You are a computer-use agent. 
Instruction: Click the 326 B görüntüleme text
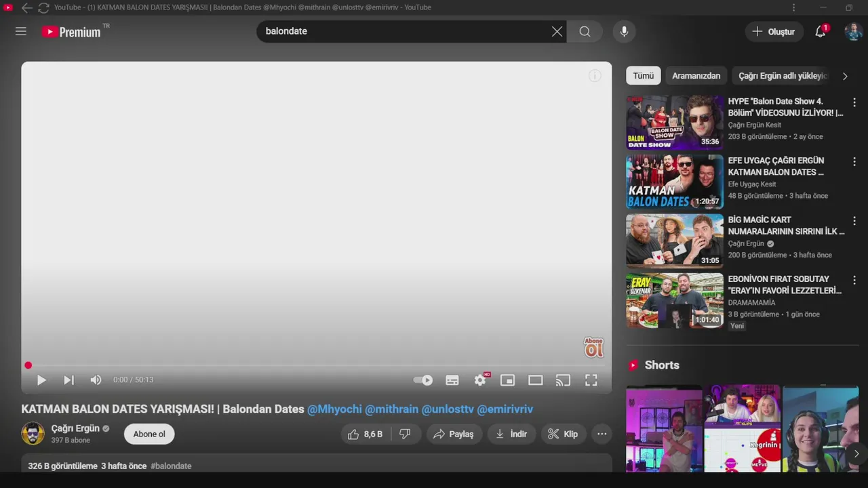62,466
